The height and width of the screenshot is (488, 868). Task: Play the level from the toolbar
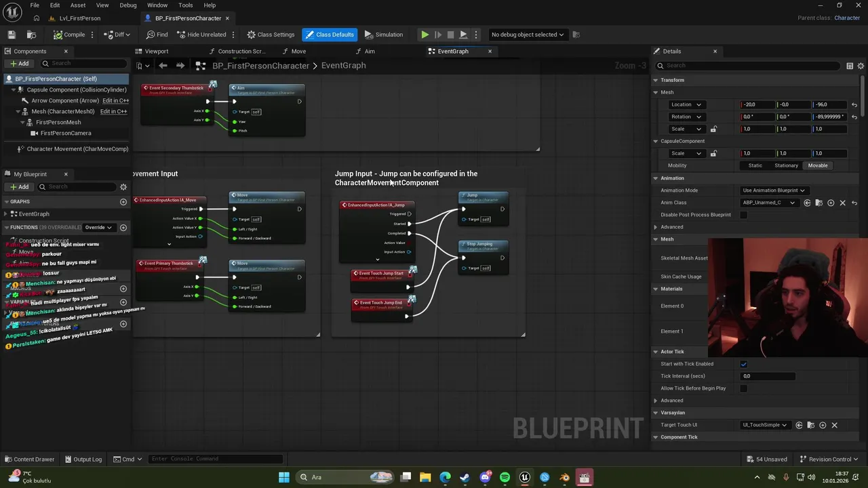[x=425, y=35]
